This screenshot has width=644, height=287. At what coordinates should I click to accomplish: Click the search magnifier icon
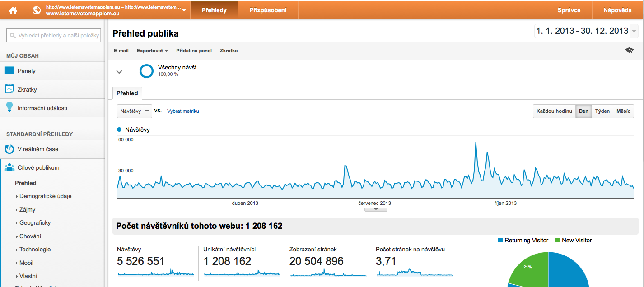coord(13,36)
